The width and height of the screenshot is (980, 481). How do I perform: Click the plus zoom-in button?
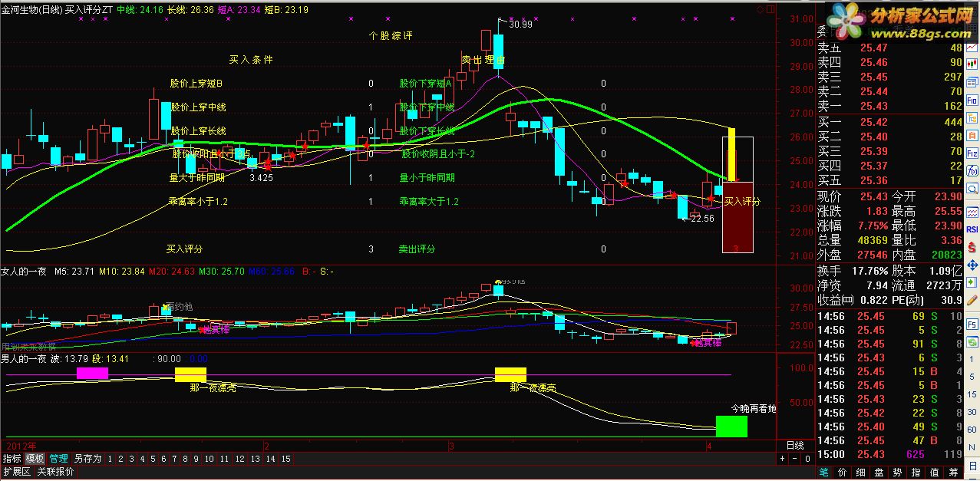pyautogui.click(x=783, y=459)
